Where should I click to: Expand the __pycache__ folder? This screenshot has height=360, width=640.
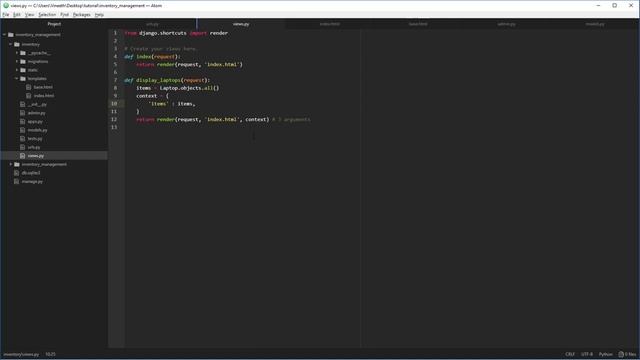17,53
